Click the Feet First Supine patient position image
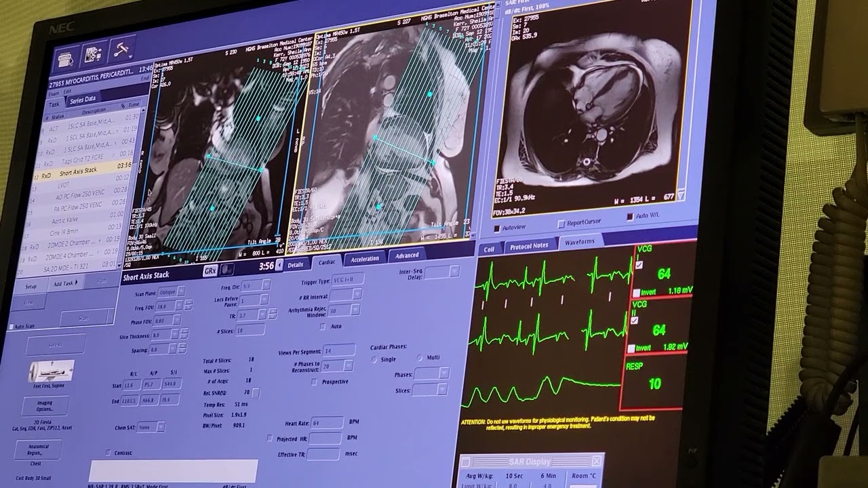Image resolution: width=868 pixels, height=488 pixels. point(52,371)
